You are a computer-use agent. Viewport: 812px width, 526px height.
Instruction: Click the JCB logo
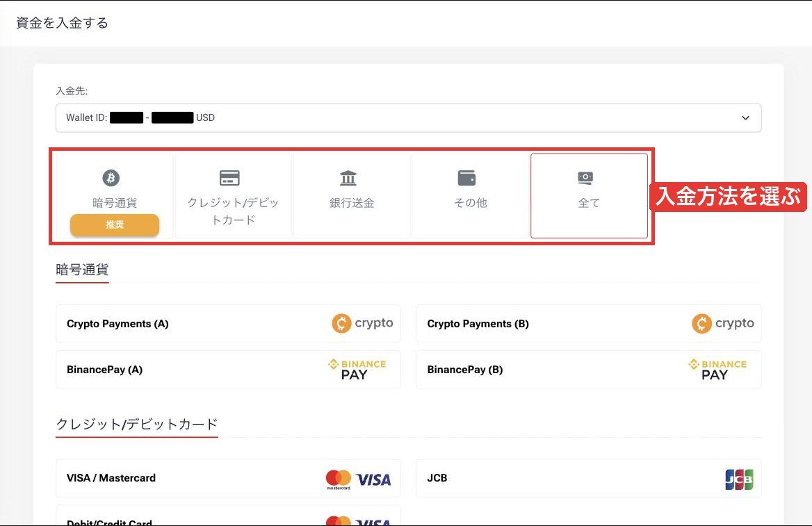[739, 479]
